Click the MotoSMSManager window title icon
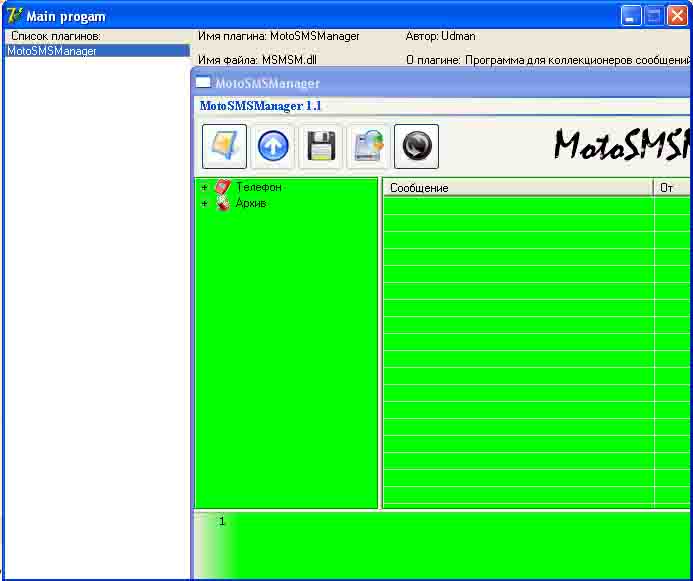 [x=203, y=82]
